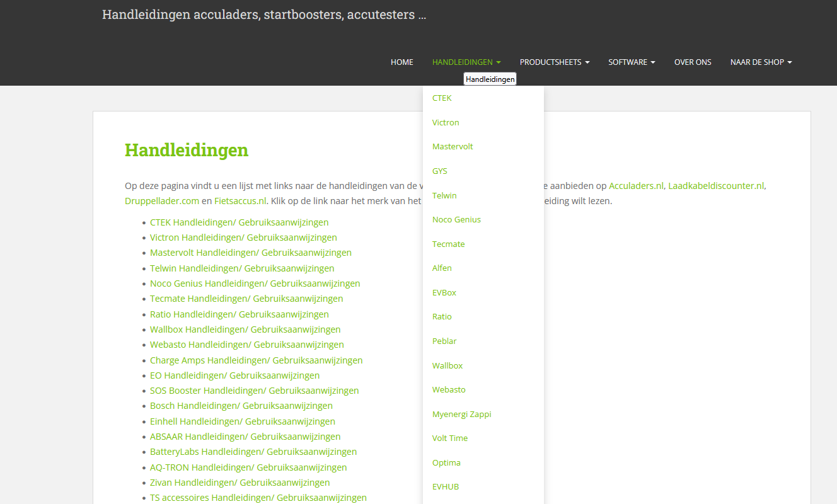The height and width of the screenshot is (504, 837).
Task: Expand the PRODUCTSHEETS dropdown menu
Action: (x=555, y=62)
